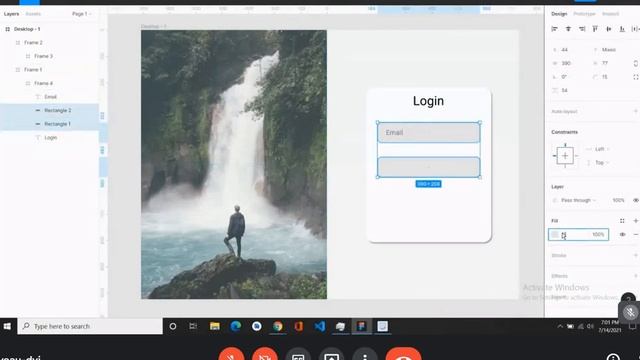Click the align horizontal centers icon
Screen dimensions: 640x360
tap(568, 29)
